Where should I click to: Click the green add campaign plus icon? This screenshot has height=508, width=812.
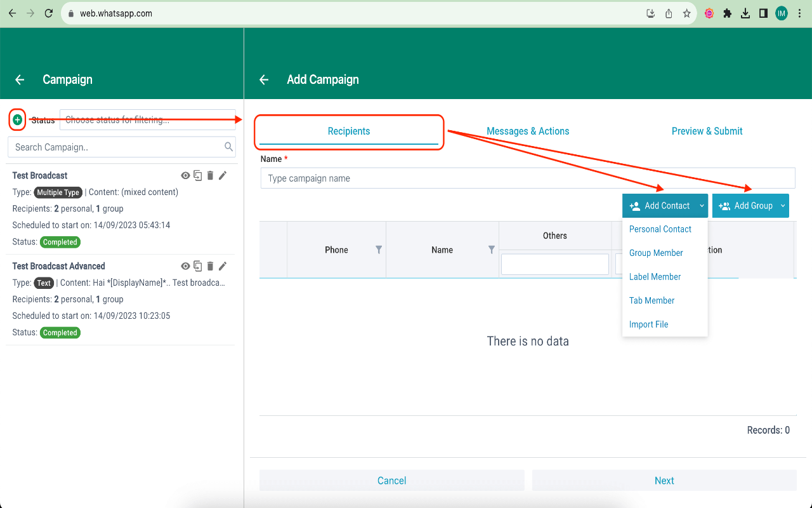18,119
